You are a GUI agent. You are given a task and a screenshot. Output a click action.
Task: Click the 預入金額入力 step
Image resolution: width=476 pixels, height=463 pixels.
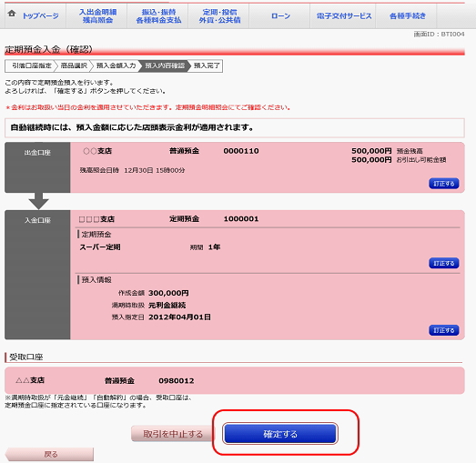point(116,65)
